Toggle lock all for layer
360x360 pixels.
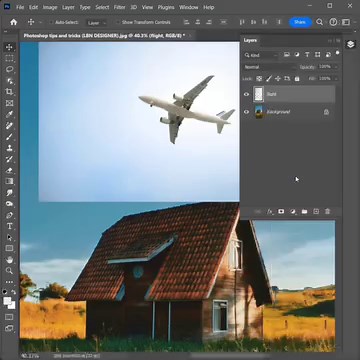tap(297, 79)
